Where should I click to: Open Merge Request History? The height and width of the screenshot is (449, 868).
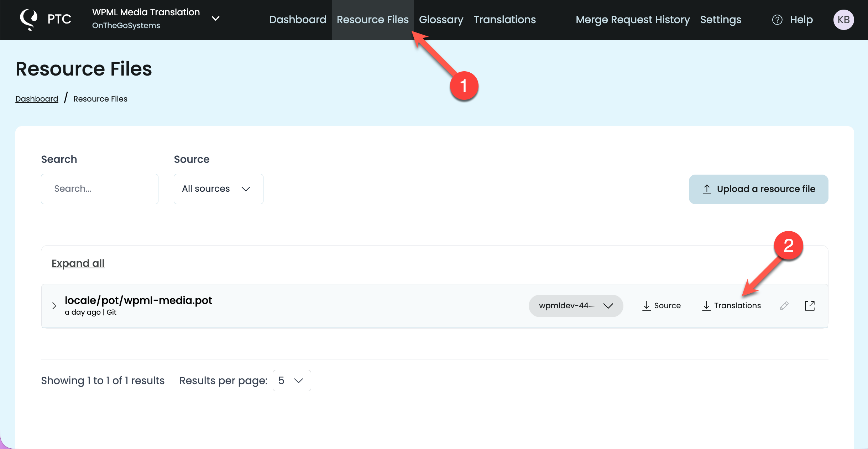633,20
